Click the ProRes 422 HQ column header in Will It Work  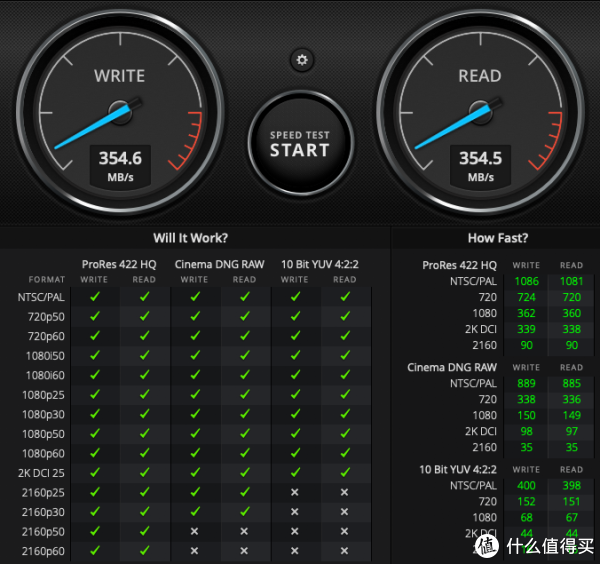(119, 264)
